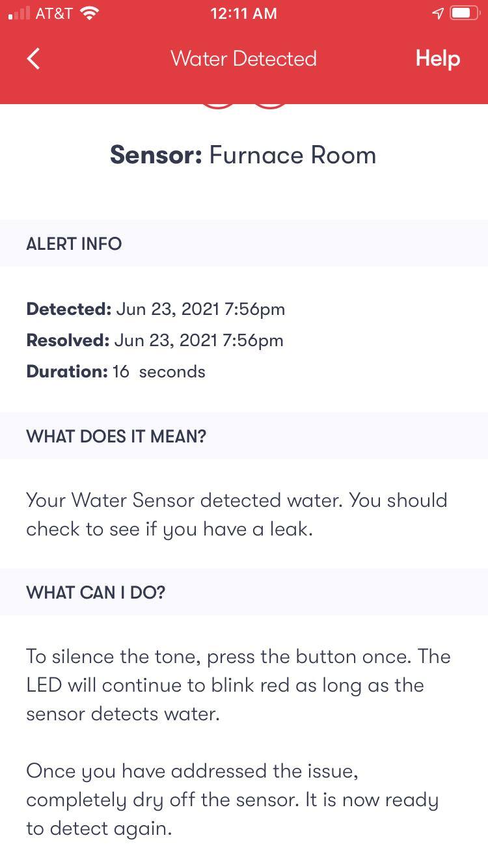This screenshot has width=488, height=868.
Task: Tap the location arrow status icon
Action: tap(438, 14)
